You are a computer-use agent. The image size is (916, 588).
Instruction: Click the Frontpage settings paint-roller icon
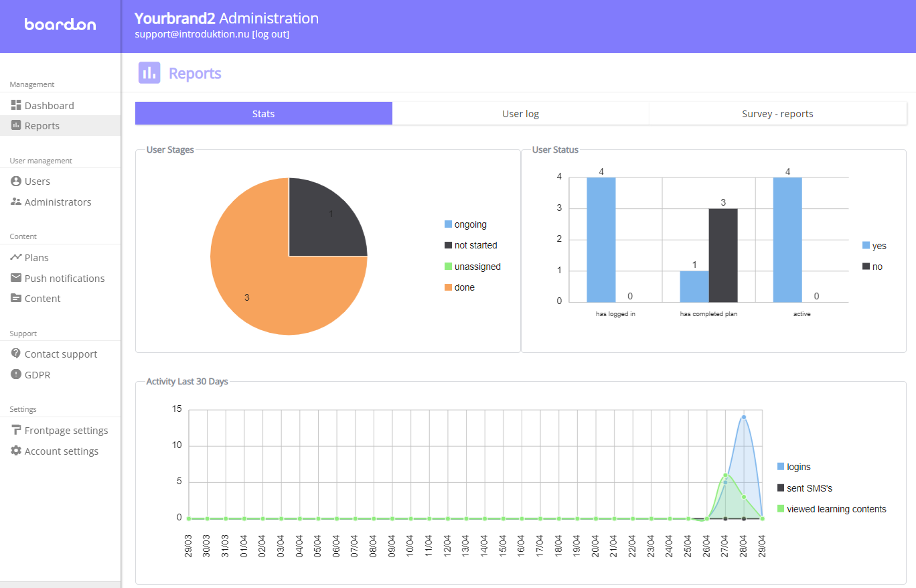[16, 430]
